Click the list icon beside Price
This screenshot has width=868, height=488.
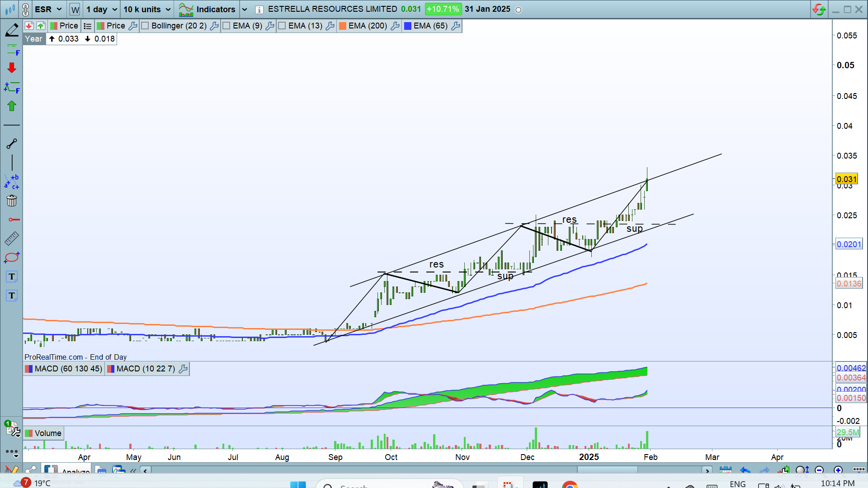87,26
